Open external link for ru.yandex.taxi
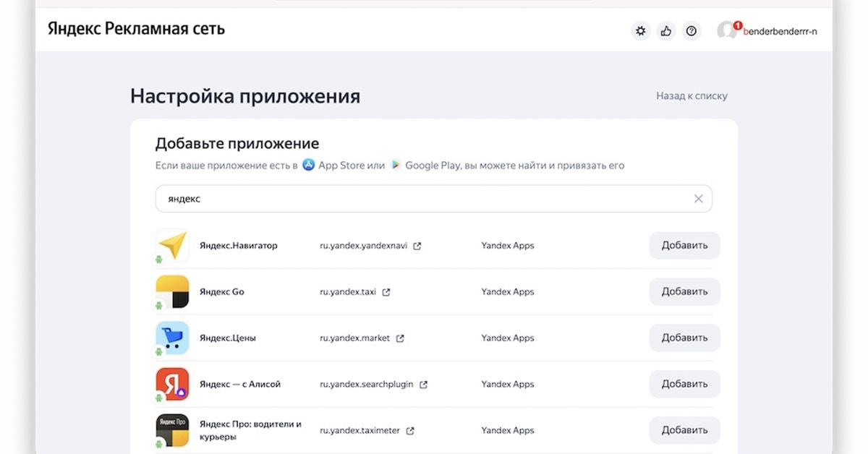 coord(386,292)
